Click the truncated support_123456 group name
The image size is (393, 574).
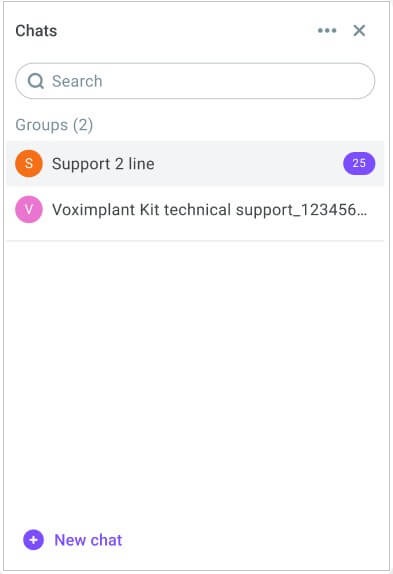pos(209,210)
